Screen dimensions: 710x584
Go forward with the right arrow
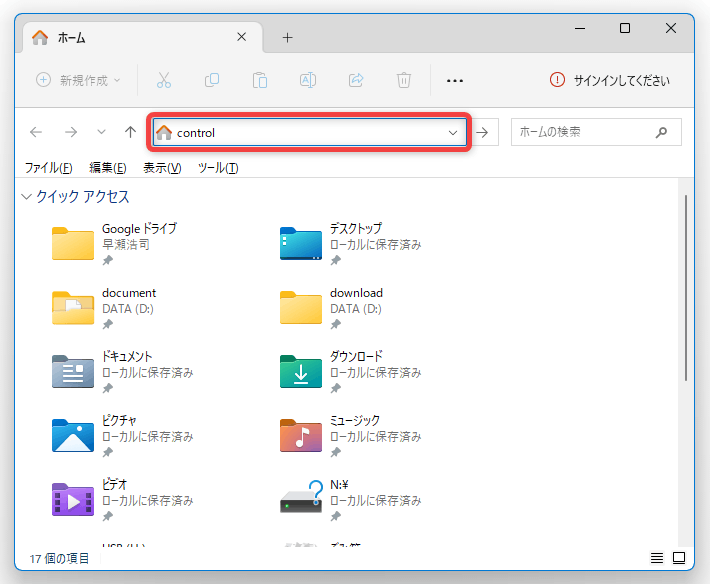click(71, 132)
